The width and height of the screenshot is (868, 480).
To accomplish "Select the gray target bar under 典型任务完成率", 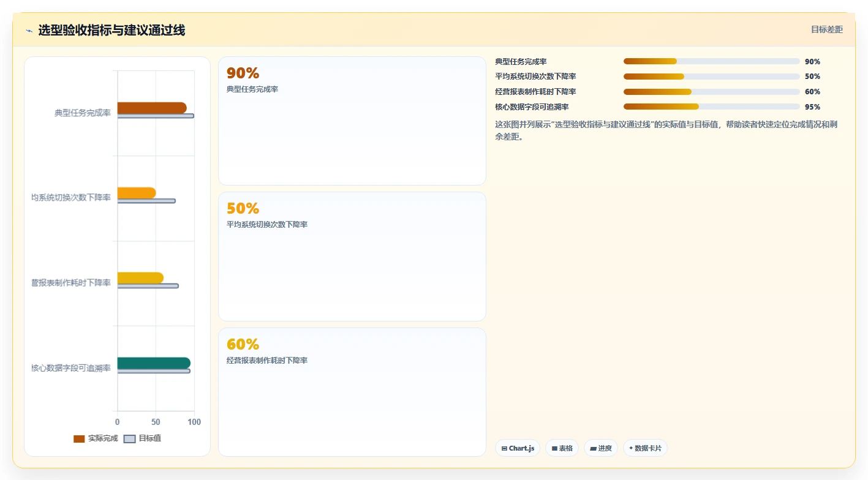I will point(156,116).
